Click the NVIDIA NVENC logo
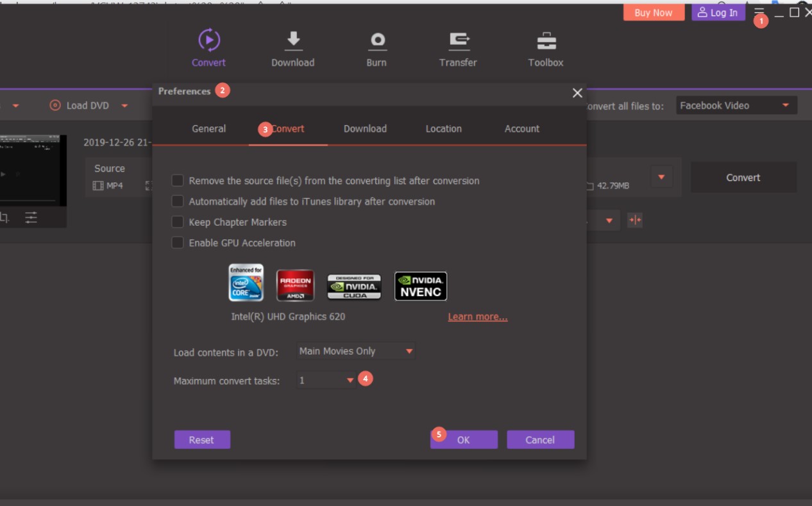 point(421,286)
